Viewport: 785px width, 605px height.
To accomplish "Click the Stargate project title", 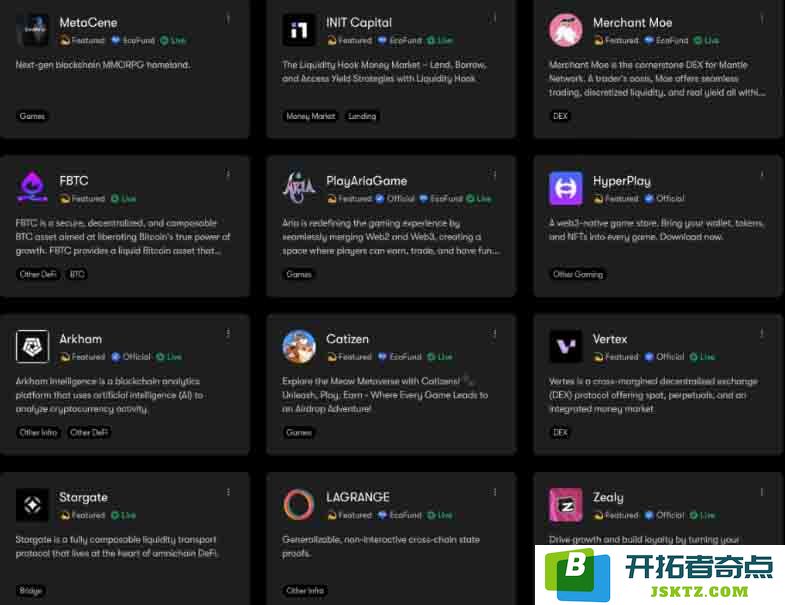I will (83, 497).
